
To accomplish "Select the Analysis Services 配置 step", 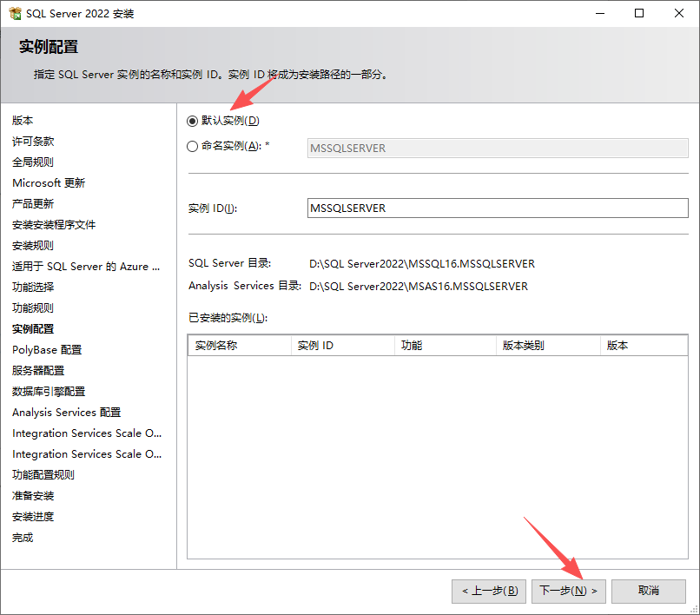I will point(67,413).
